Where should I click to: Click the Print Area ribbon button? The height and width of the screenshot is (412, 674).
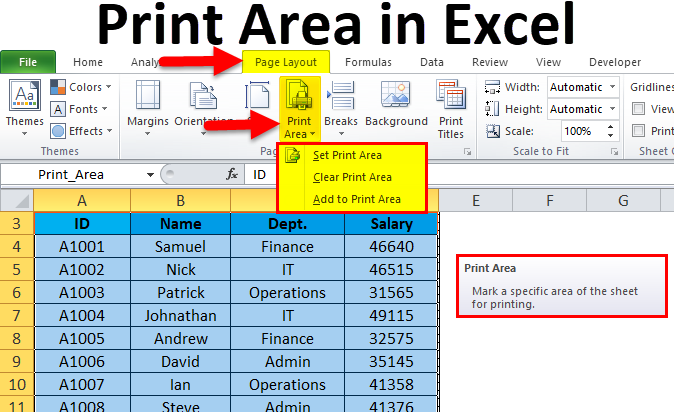pyautogui.click(x=298, y=110)
